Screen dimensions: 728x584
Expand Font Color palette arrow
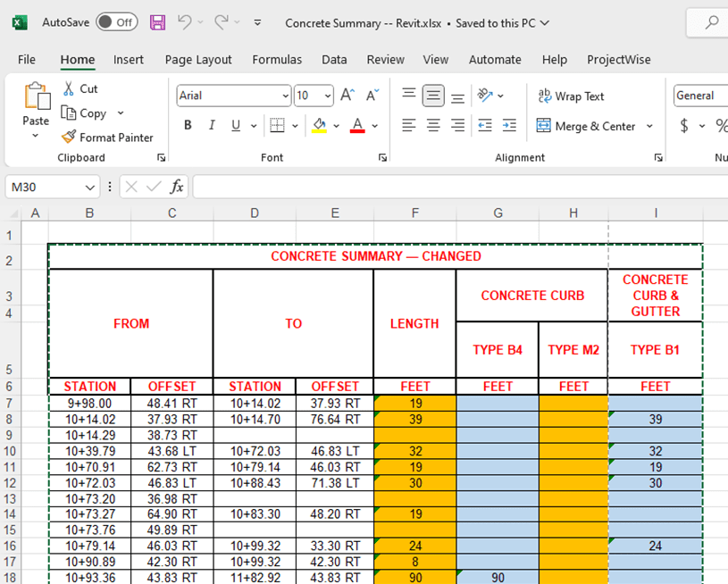[374, 125]
